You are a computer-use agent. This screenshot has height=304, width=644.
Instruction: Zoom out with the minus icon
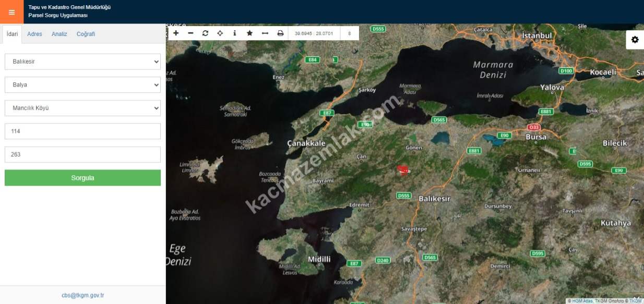tap(190, 33)
